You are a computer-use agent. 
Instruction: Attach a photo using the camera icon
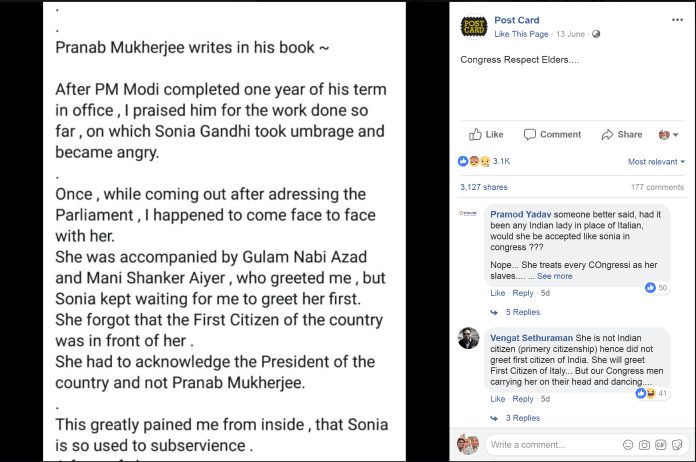click(x=644, y=444)
